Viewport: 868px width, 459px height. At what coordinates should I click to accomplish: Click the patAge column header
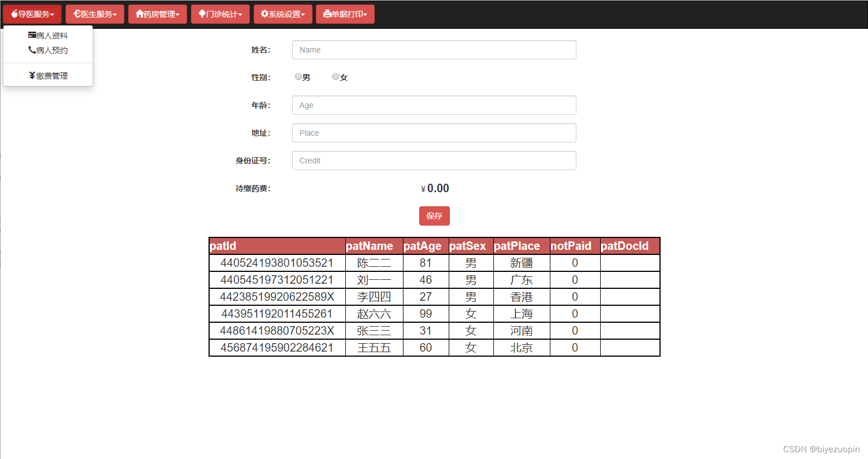point(426,246)
